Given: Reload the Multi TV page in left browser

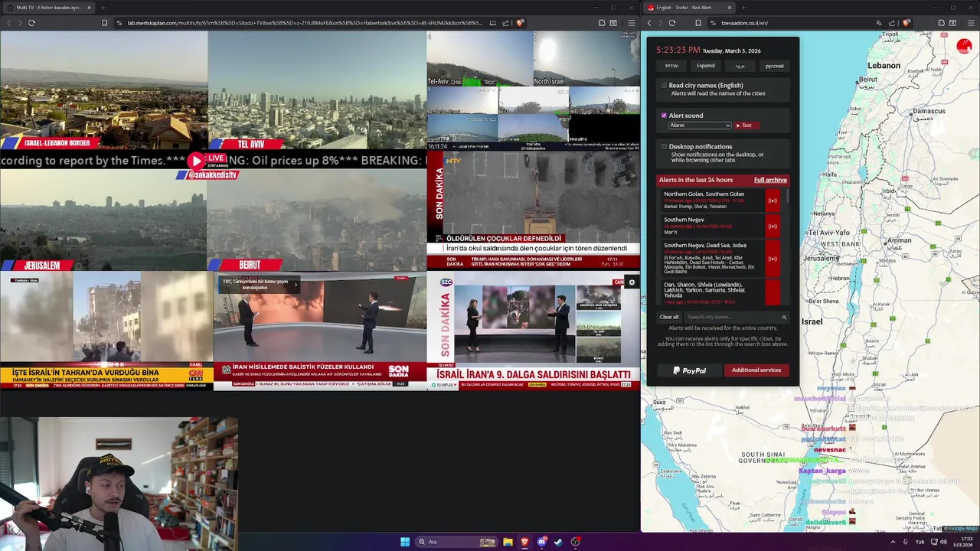Looking at the screenshot, I should (31, 23).
